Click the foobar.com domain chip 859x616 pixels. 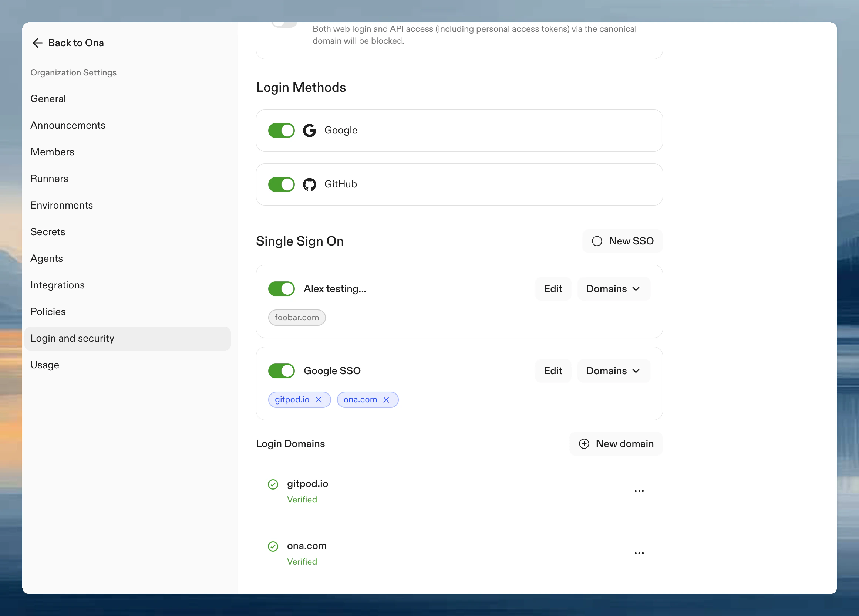(297, 318)
